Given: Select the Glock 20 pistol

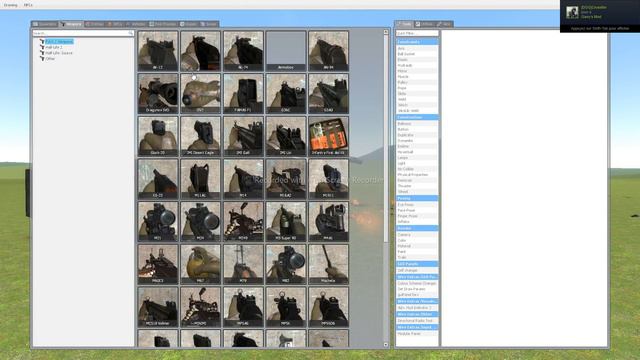Looking at the screenshot, I should pos(158,136).
